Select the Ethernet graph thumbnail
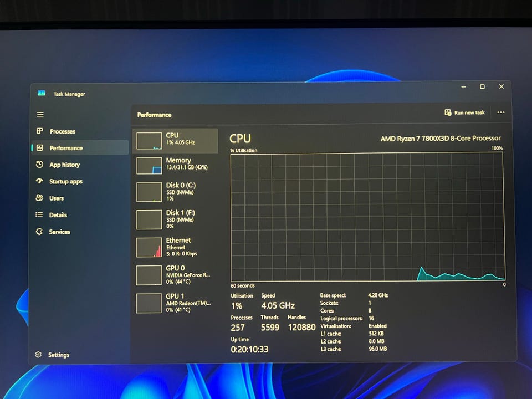The image size is (532, 399). click(149, 247)
